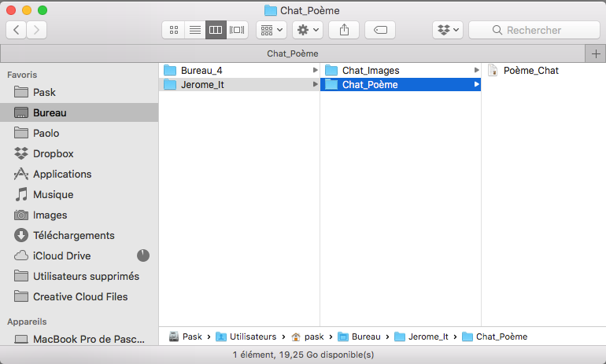
Task: Open Musique in the sidebar
Action: (x=79, y=194)
